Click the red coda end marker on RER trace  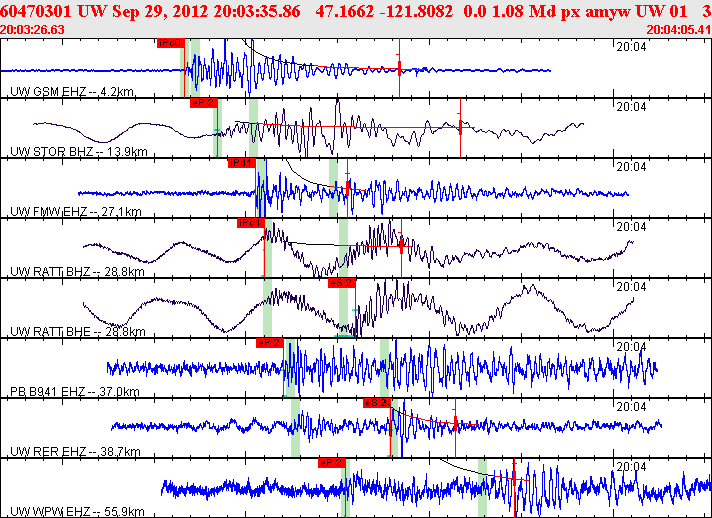point(455,427)
